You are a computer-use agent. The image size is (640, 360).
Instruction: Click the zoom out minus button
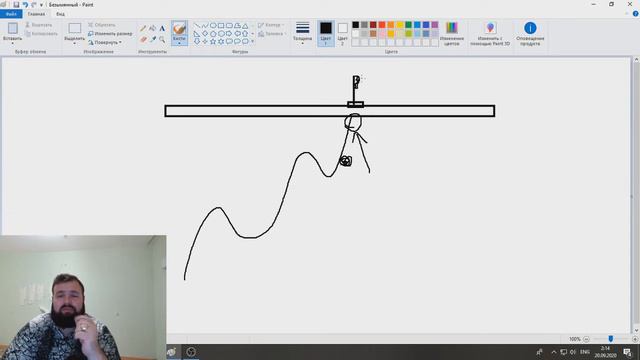586,339
